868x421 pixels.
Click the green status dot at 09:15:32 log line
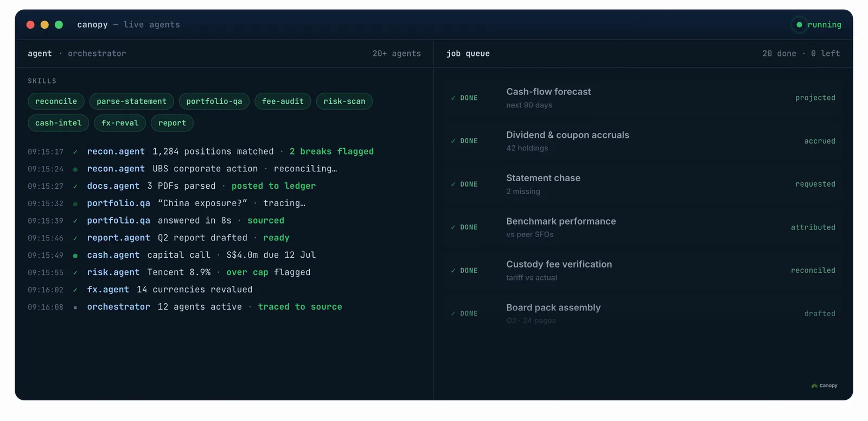[x=75, y=204]
